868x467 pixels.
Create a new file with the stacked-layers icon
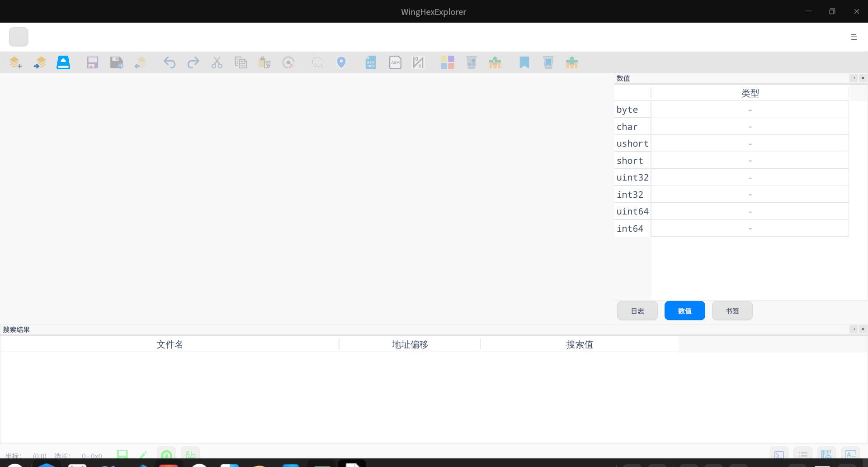coord(15,62)
